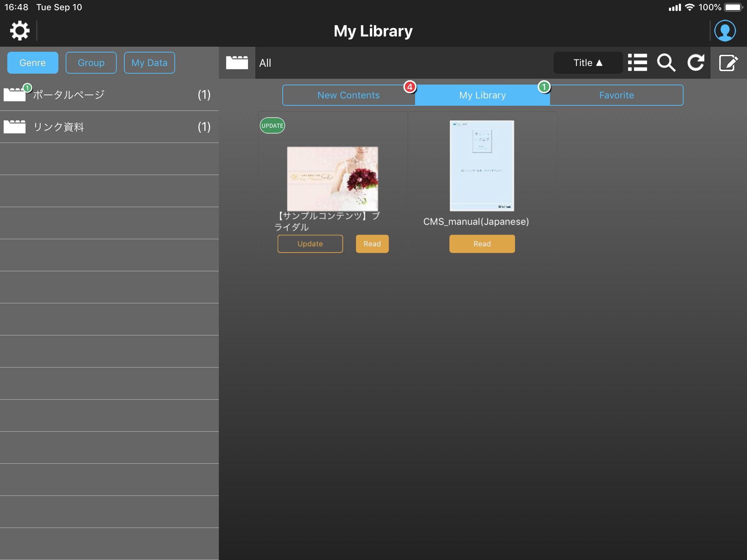Select the My Library tab

[x=482, y=95]
